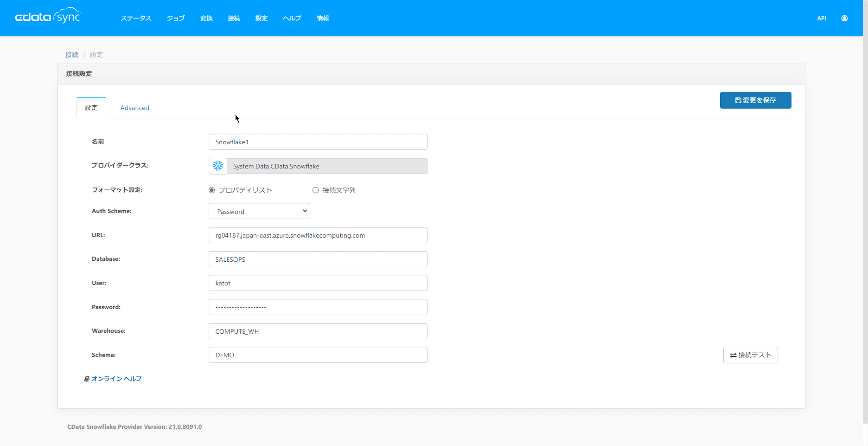
Task: Select the プロパティリスト radio option
Action: pos(212,190)
